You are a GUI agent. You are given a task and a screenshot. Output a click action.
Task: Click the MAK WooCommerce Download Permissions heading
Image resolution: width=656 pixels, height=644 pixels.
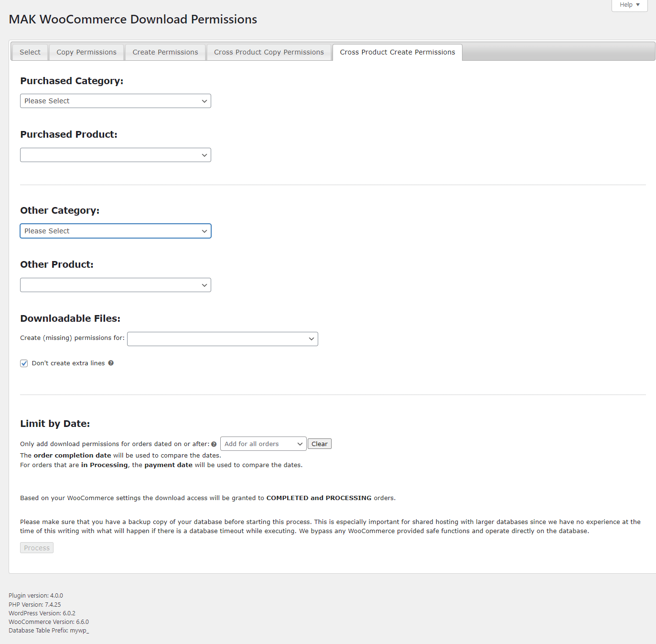click(x=133, y=20)
